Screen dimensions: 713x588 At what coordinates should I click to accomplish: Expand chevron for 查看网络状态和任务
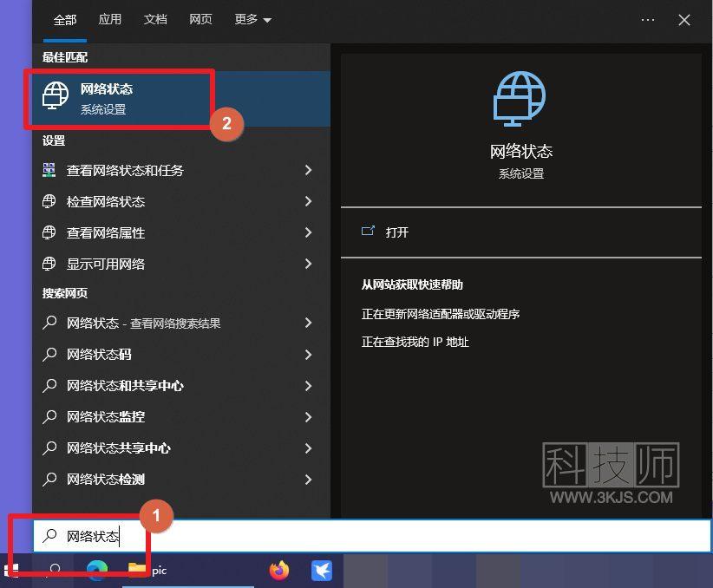pos(308,170)
